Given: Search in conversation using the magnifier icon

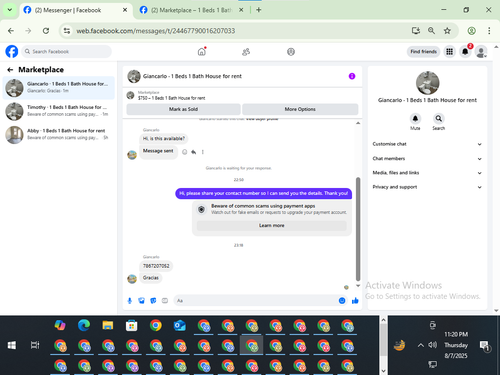Looking at the screenshot, I should click(439, 119).
